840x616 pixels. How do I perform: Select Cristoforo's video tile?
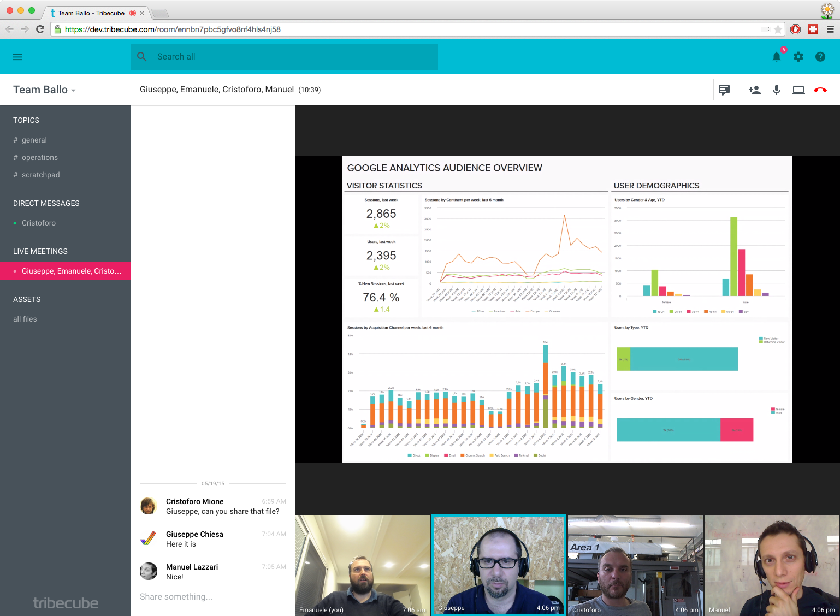pyautogui.click(x=635, y=565)
